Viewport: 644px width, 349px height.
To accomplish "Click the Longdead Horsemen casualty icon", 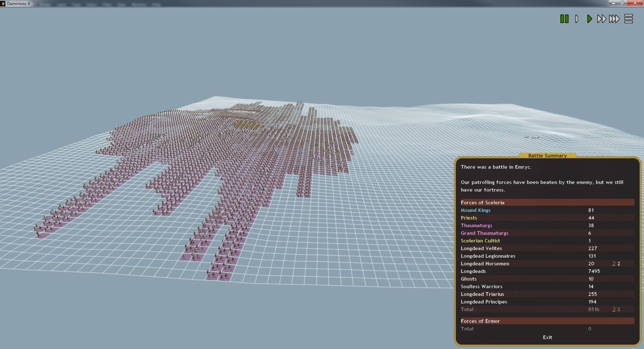I will tap(614, 263).
